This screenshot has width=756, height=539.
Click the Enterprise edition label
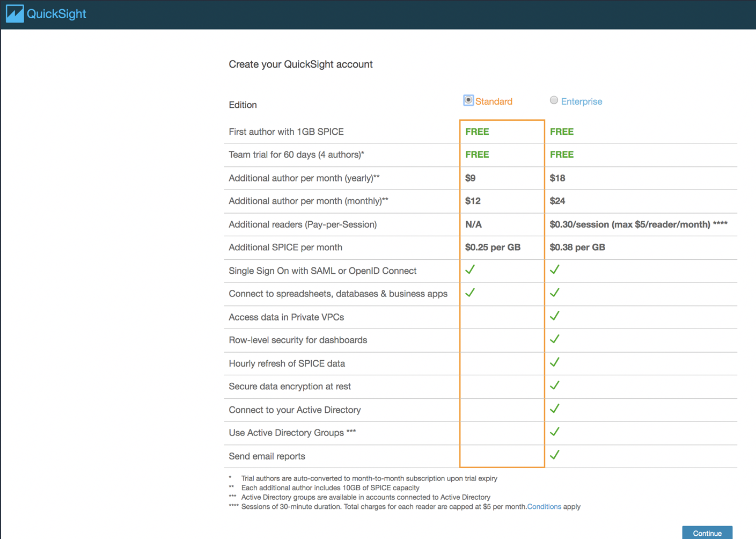[582, 101]
